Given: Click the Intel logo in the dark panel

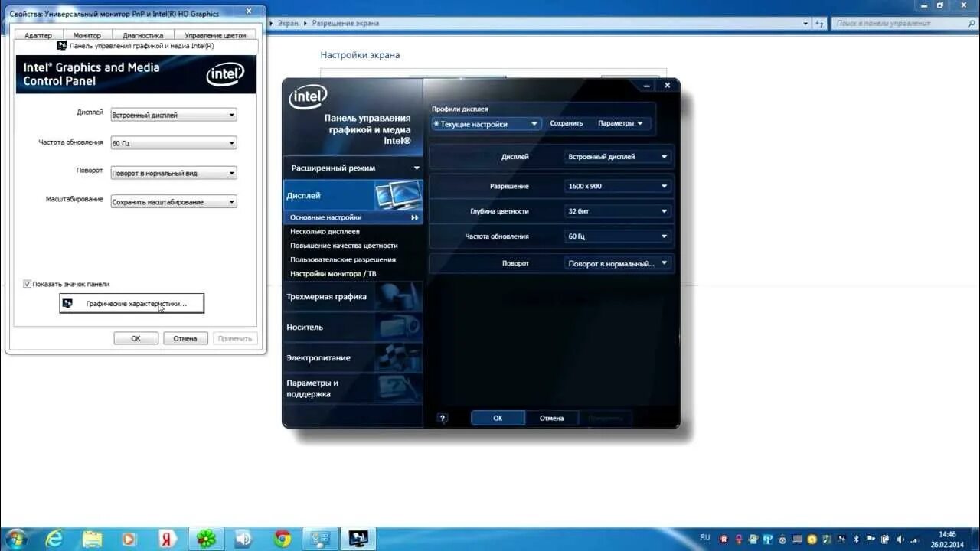Looking at the screenshot, I should pyautogui.click(x=308, y=97).
